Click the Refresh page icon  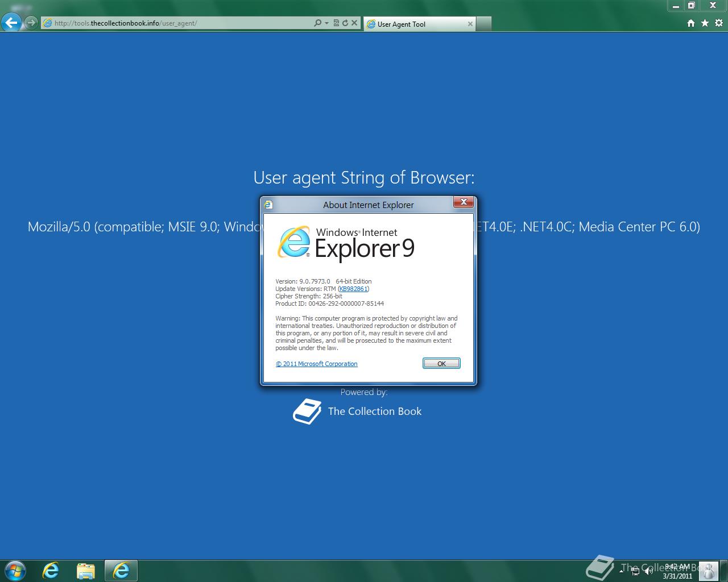[345, 23]
